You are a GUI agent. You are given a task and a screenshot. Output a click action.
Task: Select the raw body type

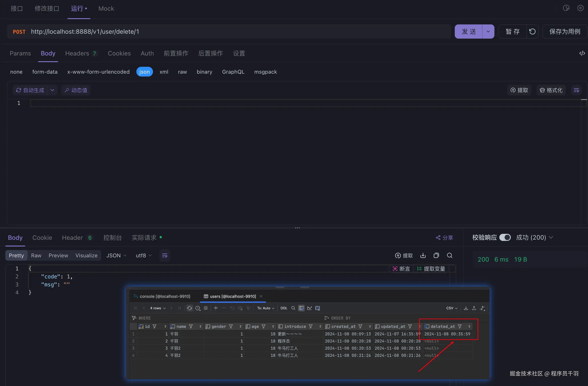pos(182,72)
